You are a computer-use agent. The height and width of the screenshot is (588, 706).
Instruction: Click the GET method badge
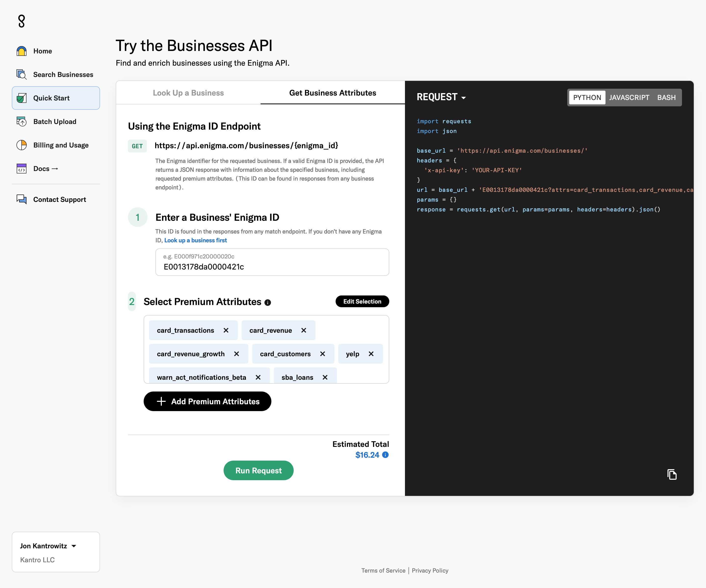click(137, 146)
